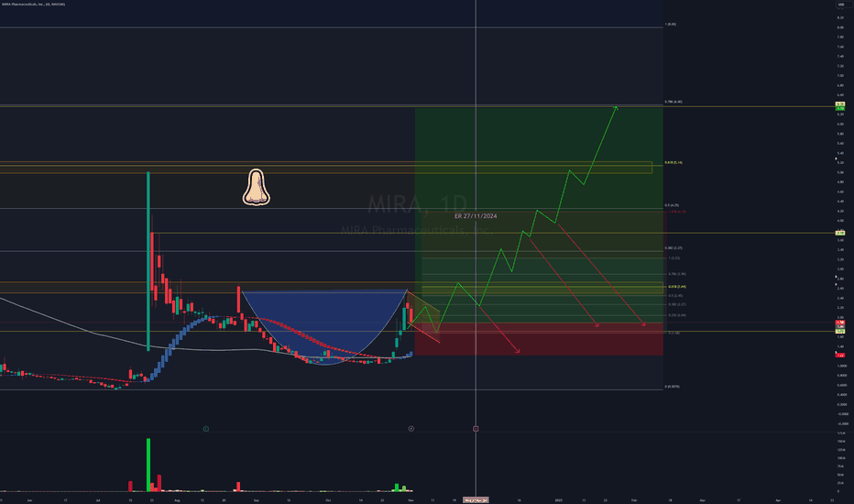
Task: Select Fibonacci label "0.5 (4.25)"
Action: [672, 205]
